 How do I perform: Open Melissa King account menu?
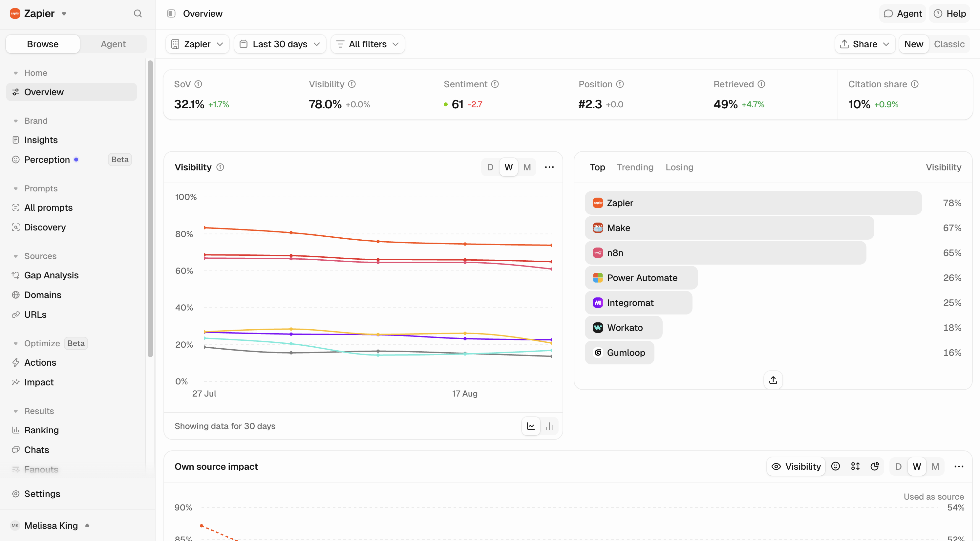click(50, 526)
